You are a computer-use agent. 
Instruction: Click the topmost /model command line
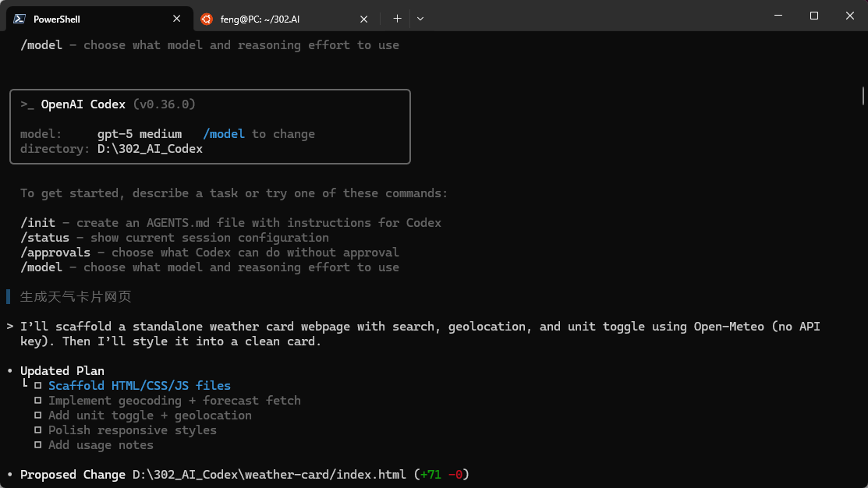tap(209, 45)
